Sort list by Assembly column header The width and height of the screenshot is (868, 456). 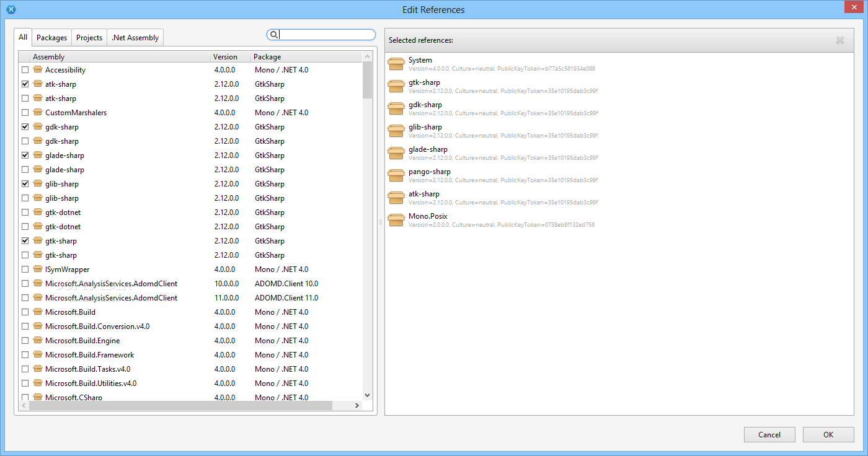120,57
